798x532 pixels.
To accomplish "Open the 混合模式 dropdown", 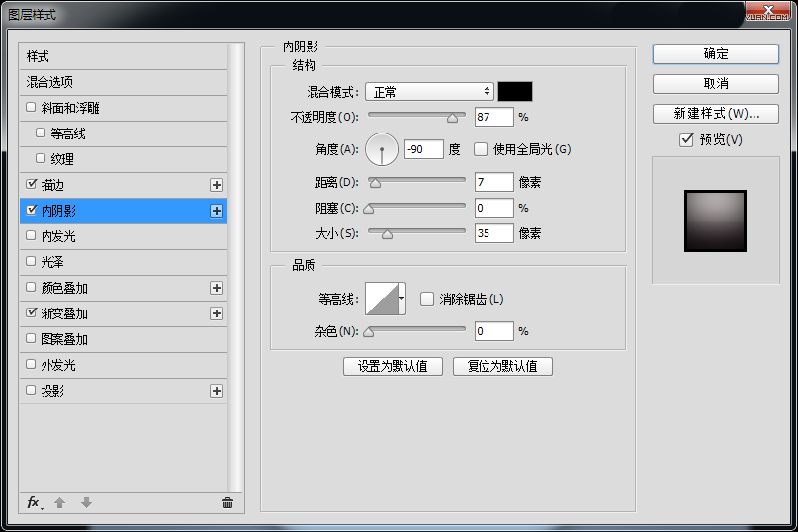I will pos(429,91).
